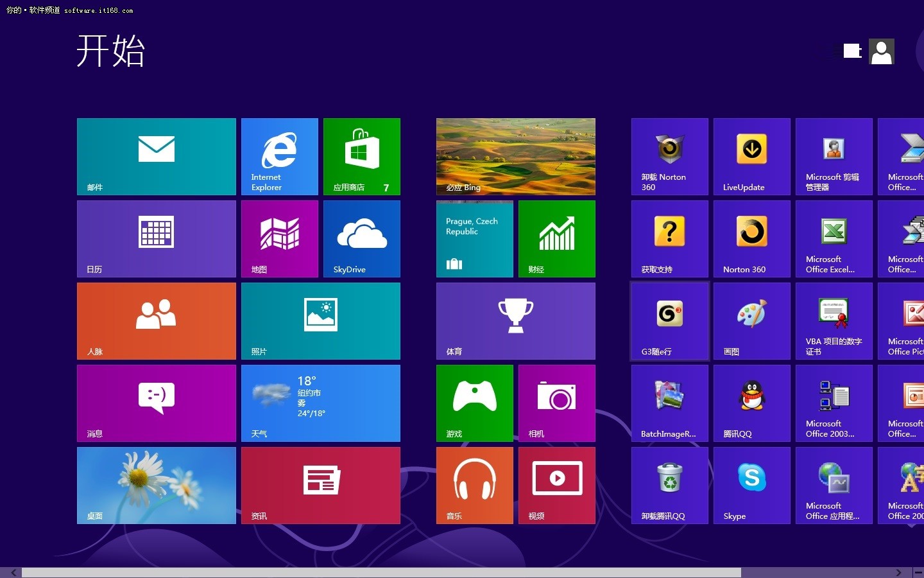
Task: Open the Messaging (消息) tile
Action: click(157, 403)
